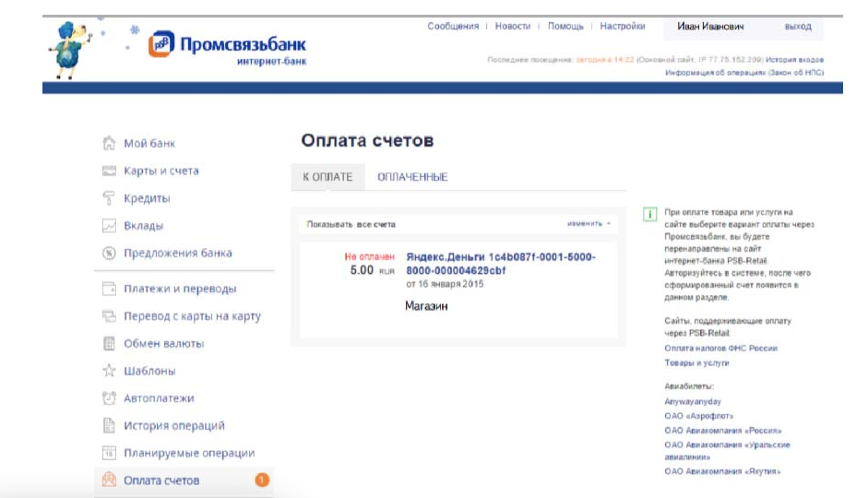Viewport: 868px width, 498px height.
Task: Click the Показывать все счета text
Action: coord(351,224)
